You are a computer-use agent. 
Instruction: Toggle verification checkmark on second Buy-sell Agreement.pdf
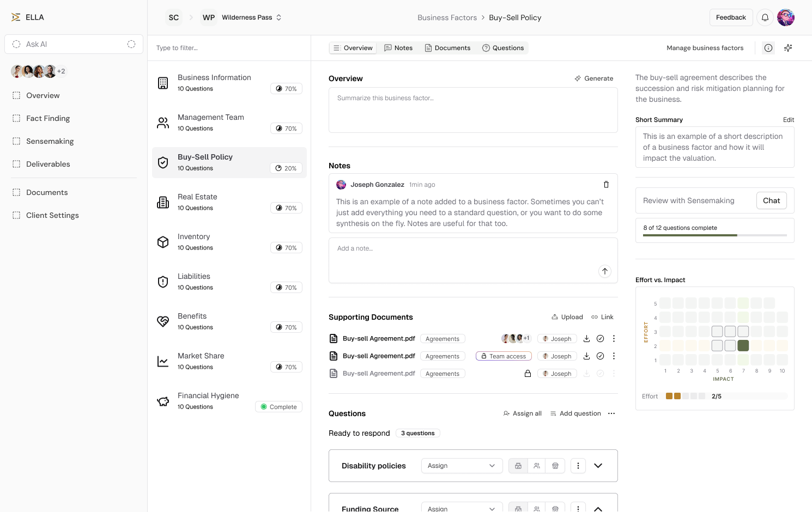[x=600, y=356]
